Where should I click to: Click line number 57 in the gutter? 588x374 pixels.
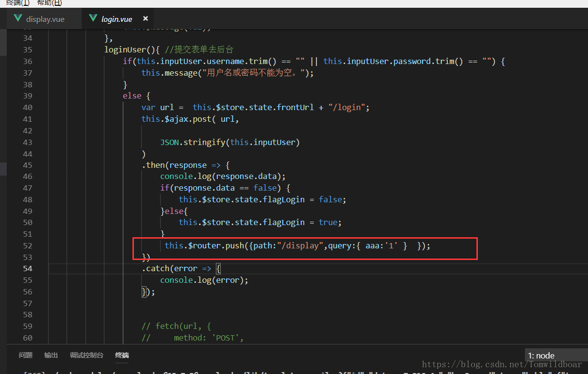coord(28,303)
